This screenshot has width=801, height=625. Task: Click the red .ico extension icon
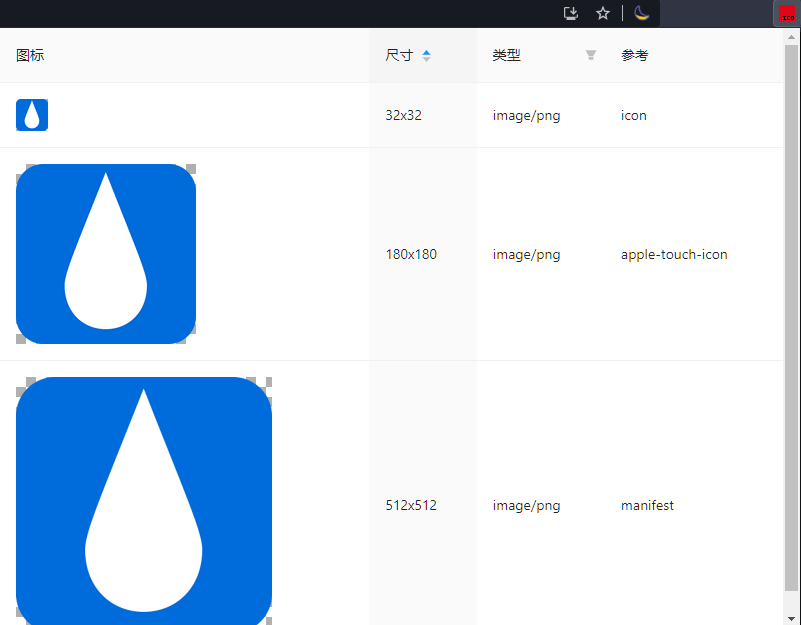(x=788, y=14)
